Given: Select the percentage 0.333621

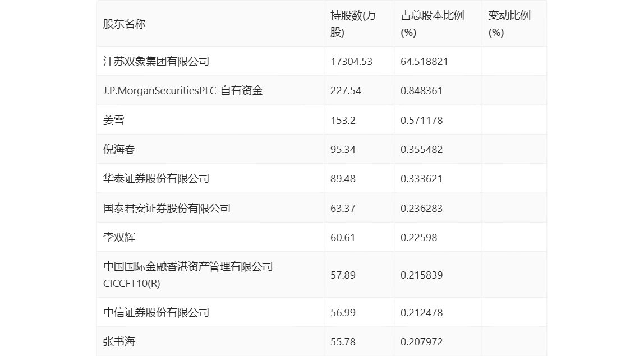Looking at the screenshot, I should click(421, 179).
